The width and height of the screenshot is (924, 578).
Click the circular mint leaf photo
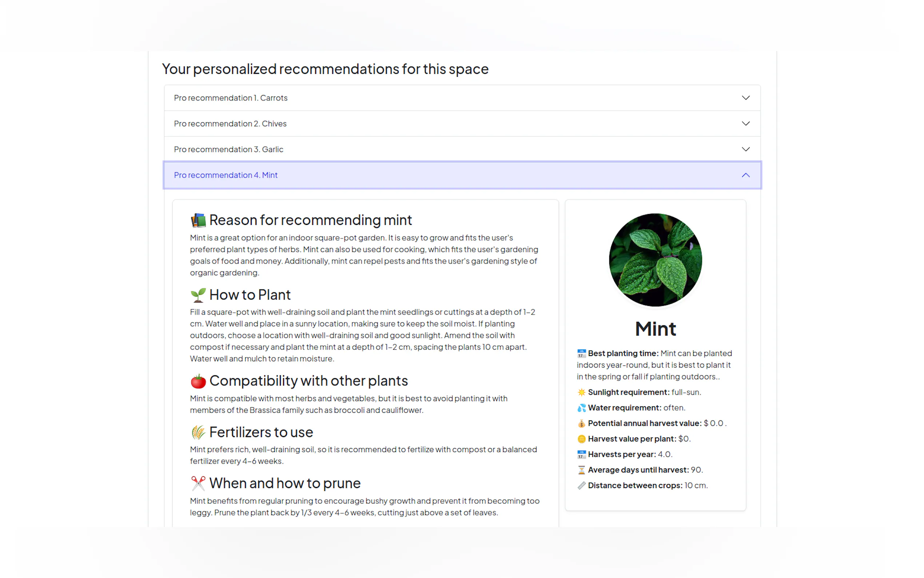coord(655,260)
